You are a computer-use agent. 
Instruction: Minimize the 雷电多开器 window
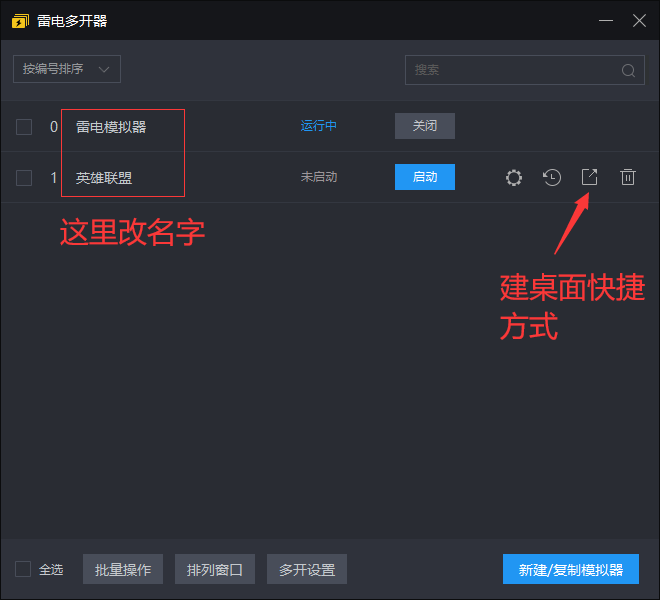coord(606,20)
